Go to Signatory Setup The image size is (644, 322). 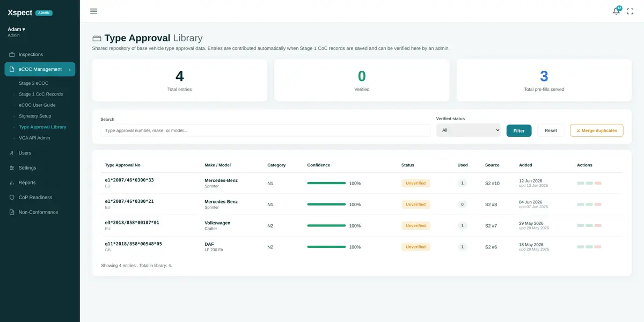(35, 116)
